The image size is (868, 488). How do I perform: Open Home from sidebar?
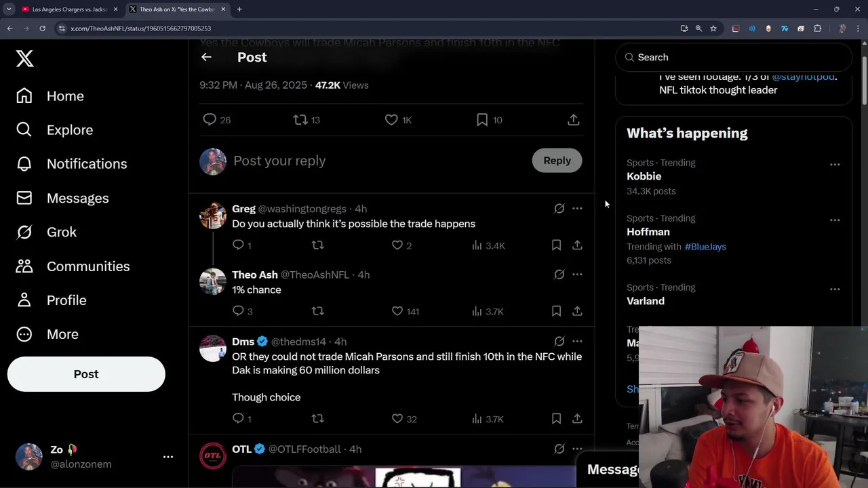coord(50,96)
